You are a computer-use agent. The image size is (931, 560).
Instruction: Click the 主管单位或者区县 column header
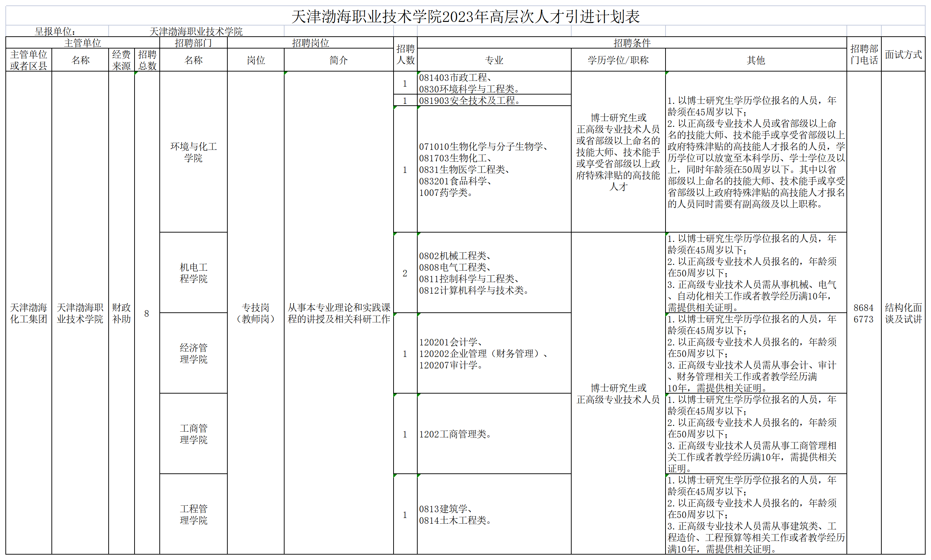29,60
